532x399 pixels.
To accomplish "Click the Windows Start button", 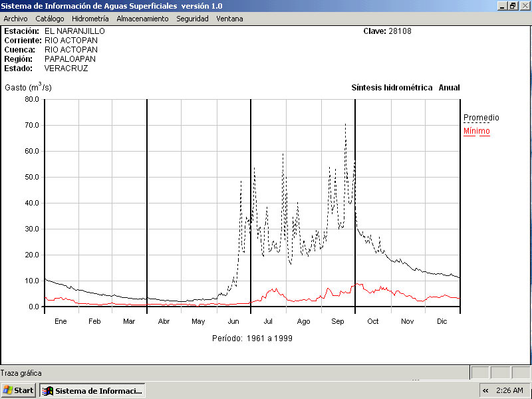I will click(x=19, y=390).
